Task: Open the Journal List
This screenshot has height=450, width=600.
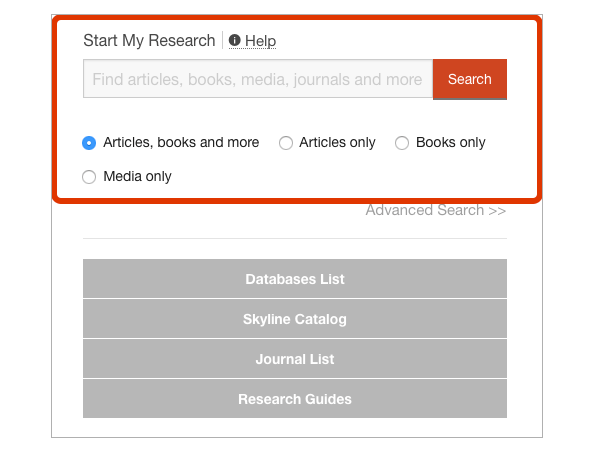Action: [295, 359]
